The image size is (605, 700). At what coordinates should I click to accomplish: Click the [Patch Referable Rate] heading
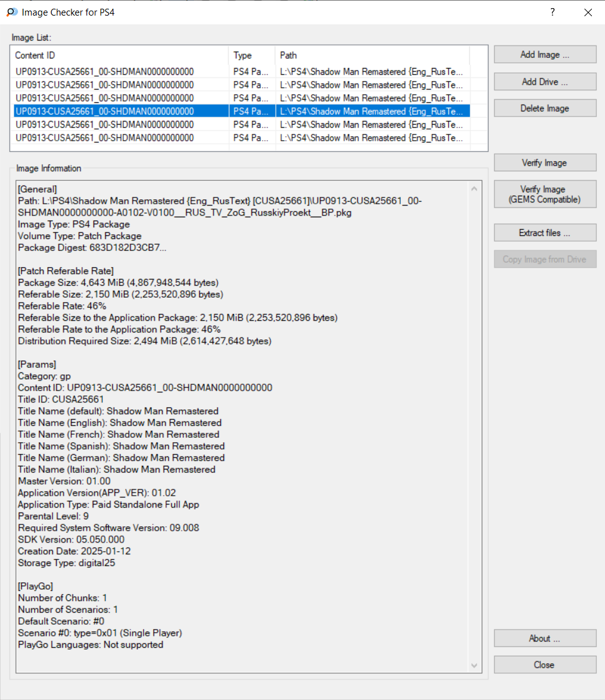click(65, 271)
